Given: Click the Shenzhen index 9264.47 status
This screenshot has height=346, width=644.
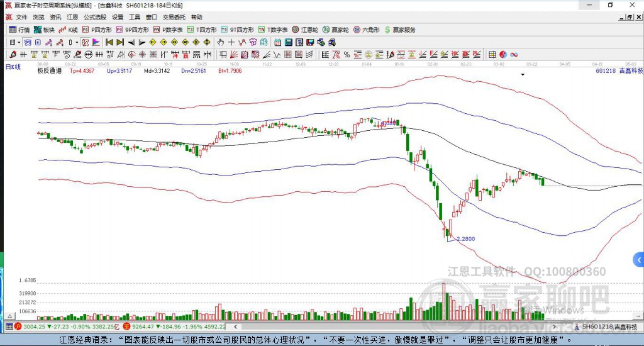Looking at the screenshot, I should pyautogui.click(x=174, y=326).
